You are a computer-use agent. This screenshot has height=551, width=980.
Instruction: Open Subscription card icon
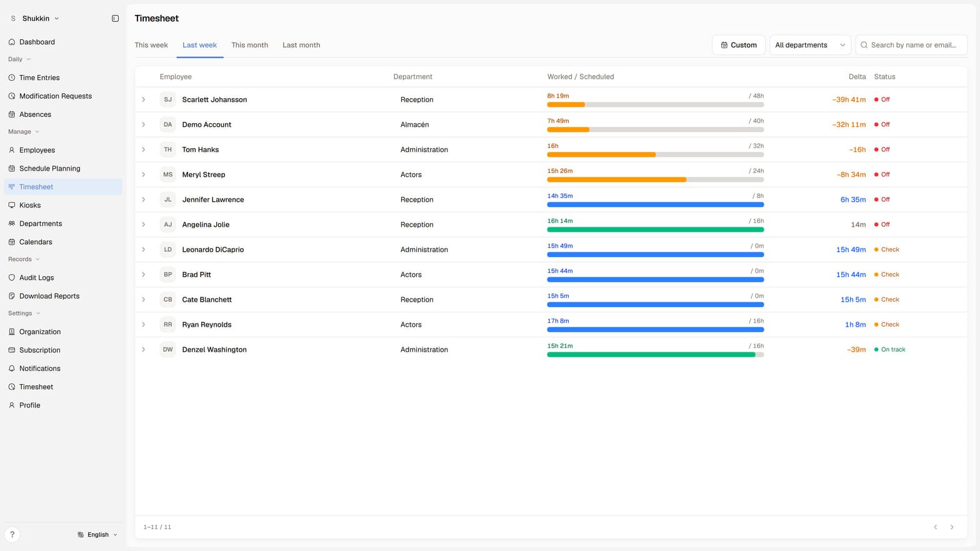coord(12,350)
